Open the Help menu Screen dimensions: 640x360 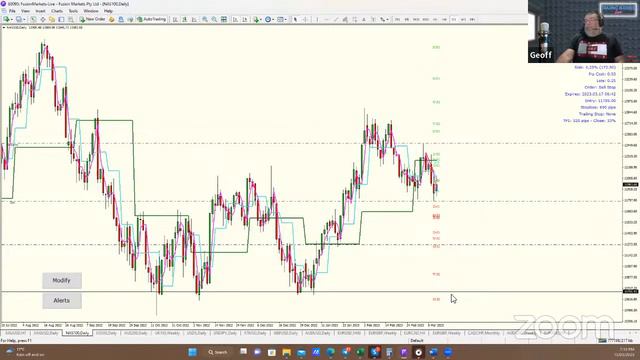click(108, 11)
